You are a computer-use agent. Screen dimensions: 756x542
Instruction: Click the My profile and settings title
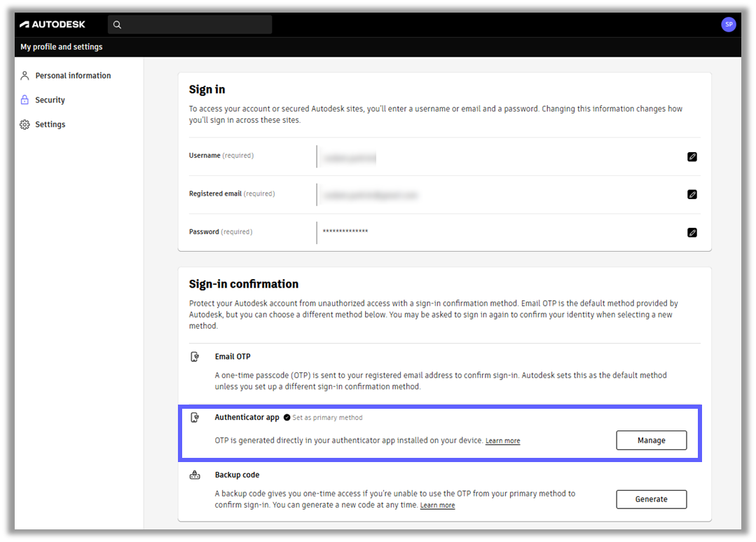pyautogui.click(x=61, y=47)
